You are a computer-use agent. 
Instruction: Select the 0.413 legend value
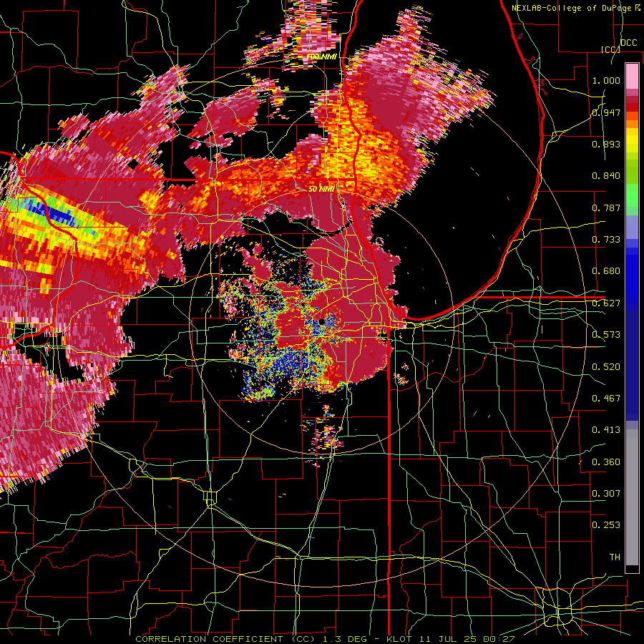[x=606, y=430]
